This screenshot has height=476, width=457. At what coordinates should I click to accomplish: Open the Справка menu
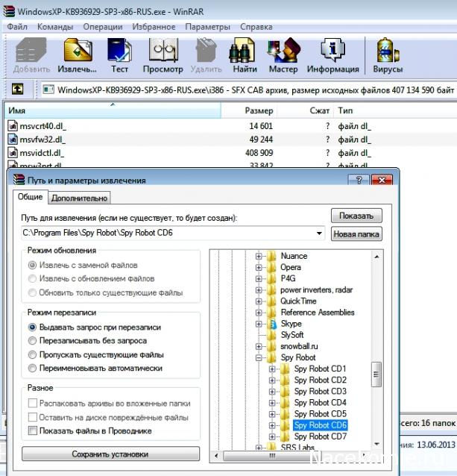(x=256, y=27)
